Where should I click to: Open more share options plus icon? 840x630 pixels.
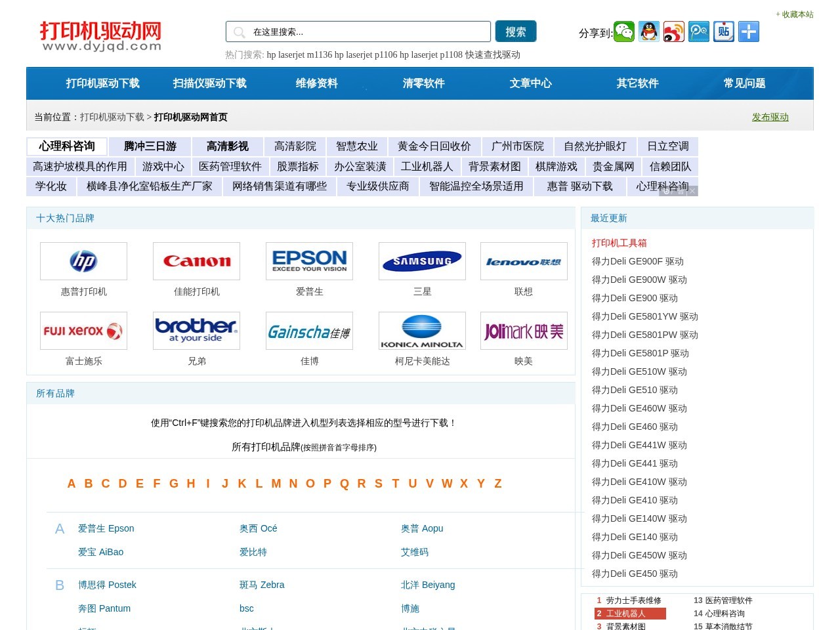tap(748, 31)
